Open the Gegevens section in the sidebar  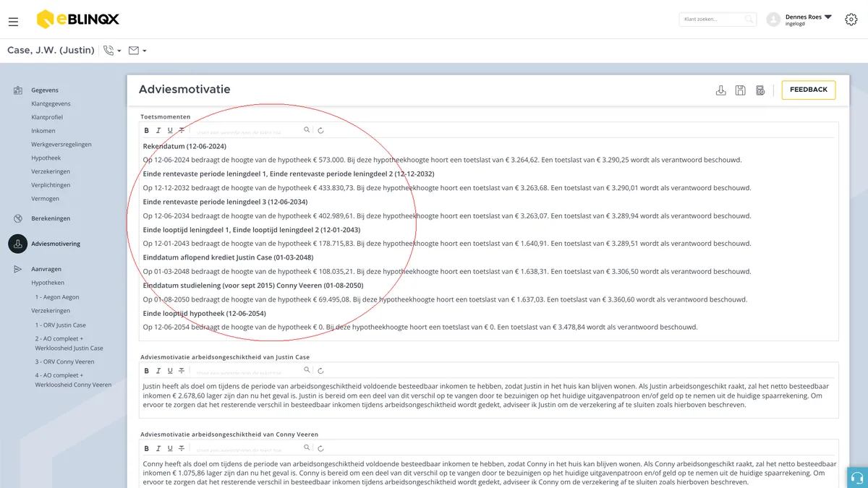[45, 90]
